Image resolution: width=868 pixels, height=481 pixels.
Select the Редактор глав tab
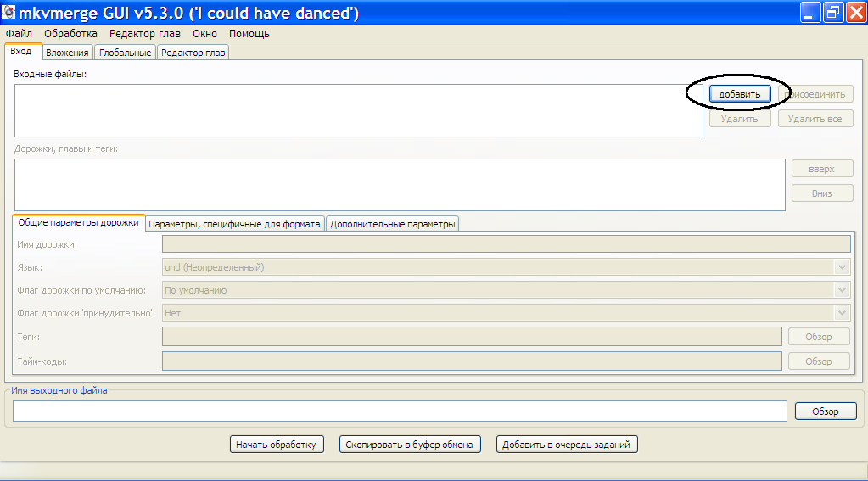[193, 53]
